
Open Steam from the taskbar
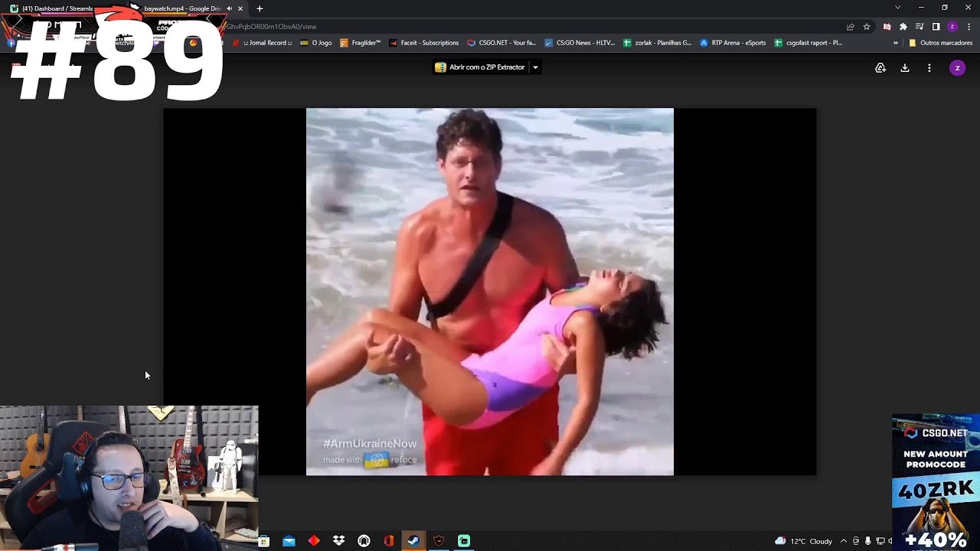pos(413,541)
